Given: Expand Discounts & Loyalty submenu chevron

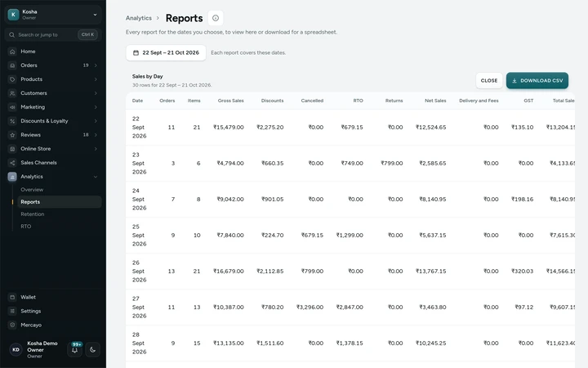Looking at the screenshot, I should [x=96, y=121].
